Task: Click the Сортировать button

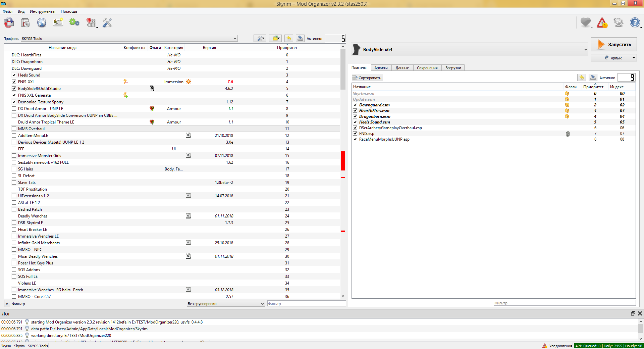Action: (x=367, y=78)
